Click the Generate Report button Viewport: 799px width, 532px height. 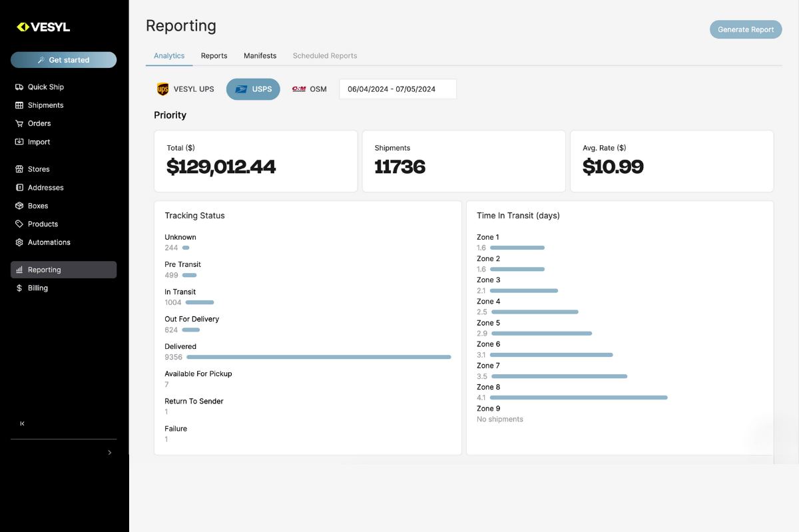coord(746,30)
